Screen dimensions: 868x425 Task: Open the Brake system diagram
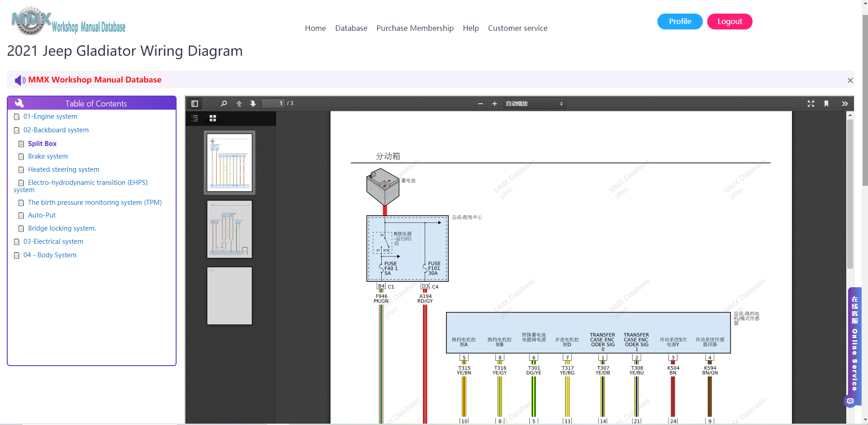tap(48, 156)
